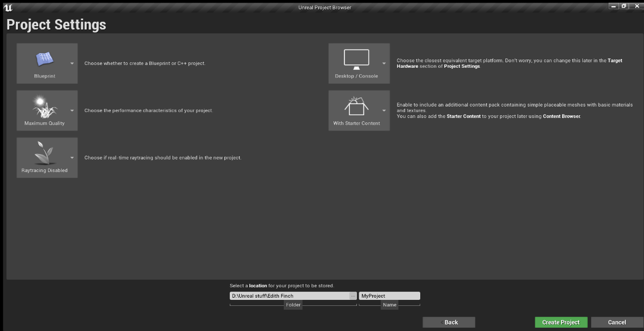This screenshot has width=644, height=331.
Task: Click the With Starter Content box icon
Action: [356, 106]
